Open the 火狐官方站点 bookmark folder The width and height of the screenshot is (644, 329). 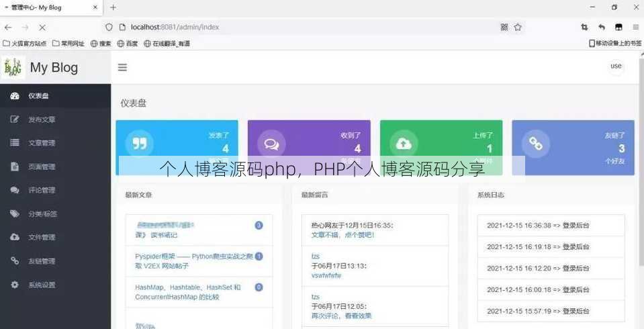(25, 43)
